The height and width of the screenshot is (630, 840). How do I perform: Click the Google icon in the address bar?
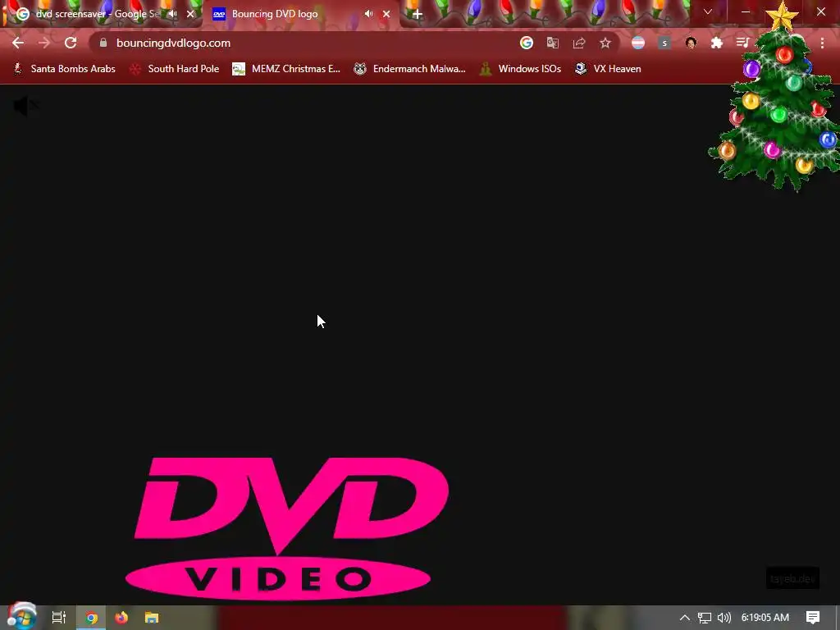527,43
